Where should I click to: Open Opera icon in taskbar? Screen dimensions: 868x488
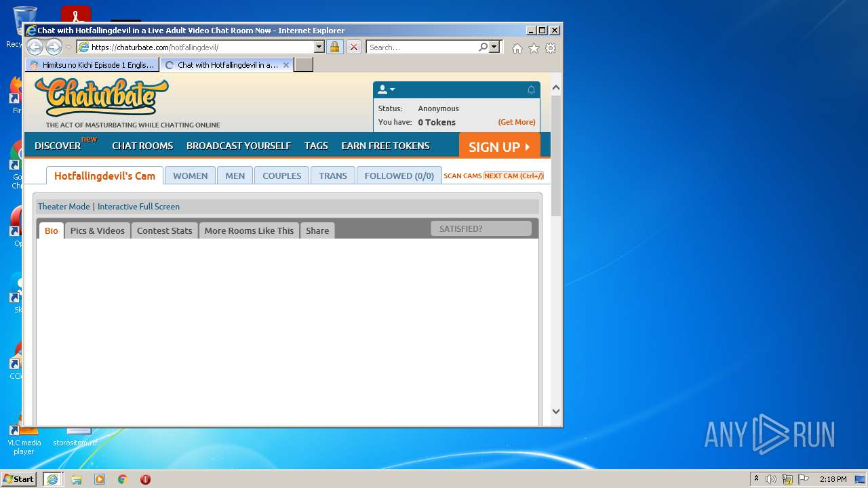coord(145,479)
